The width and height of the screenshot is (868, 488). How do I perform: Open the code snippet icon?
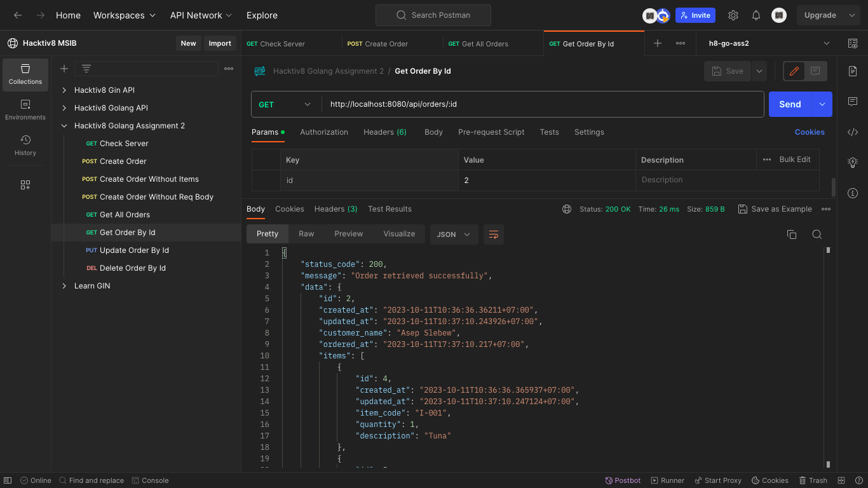coord(853,132)
